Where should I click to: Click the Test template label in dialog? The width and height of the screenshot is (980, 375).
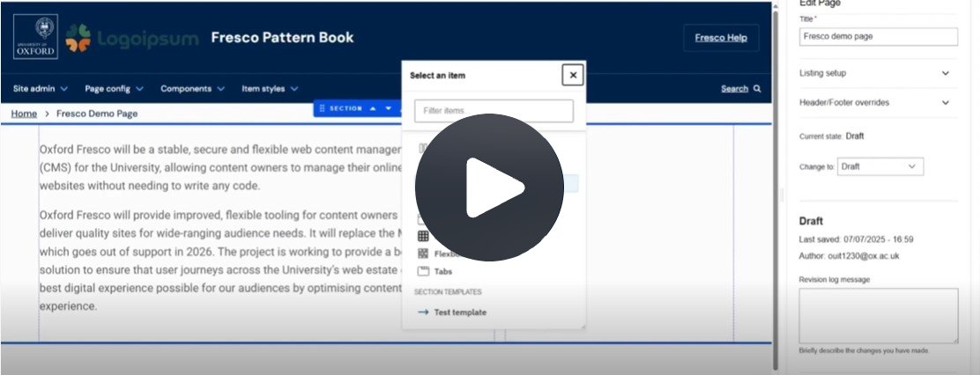(x=460, y=312)
